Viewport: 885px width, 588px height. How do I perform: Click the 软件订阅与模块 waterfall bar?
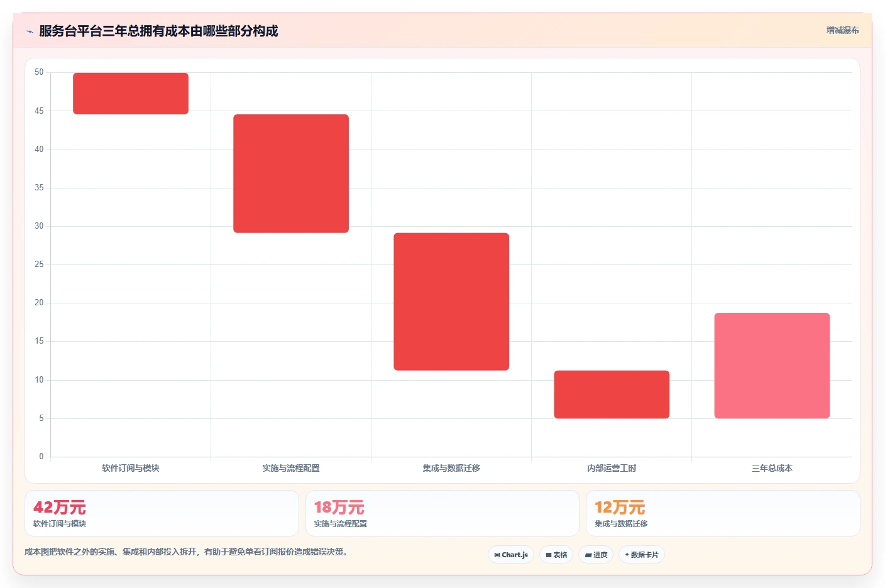tap(131, 94)
